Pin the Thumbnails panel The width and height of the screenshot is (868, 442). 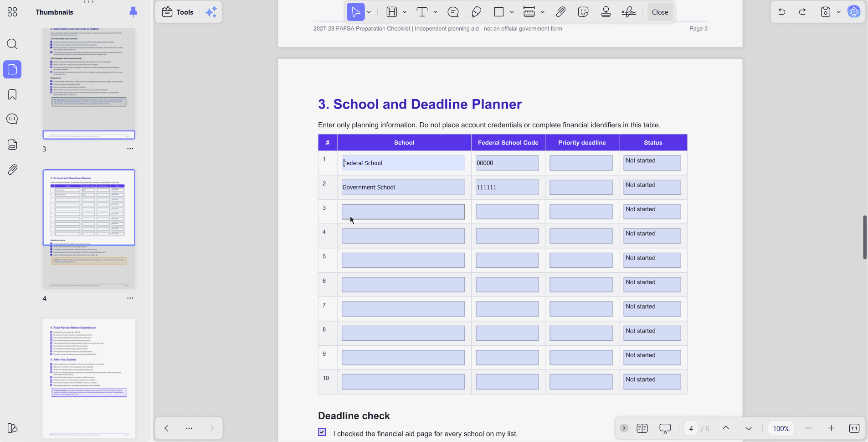coord(133,12)
